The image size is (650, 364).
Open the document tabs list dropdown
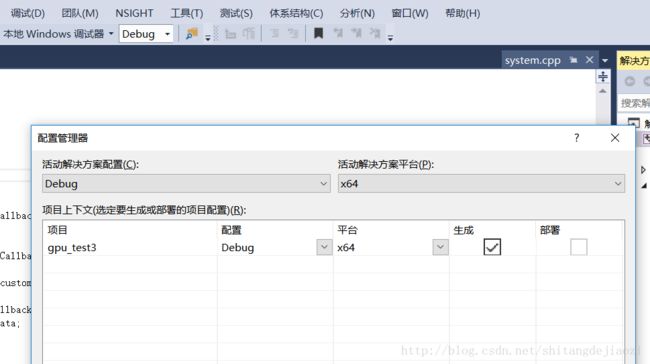click(605, 61)
